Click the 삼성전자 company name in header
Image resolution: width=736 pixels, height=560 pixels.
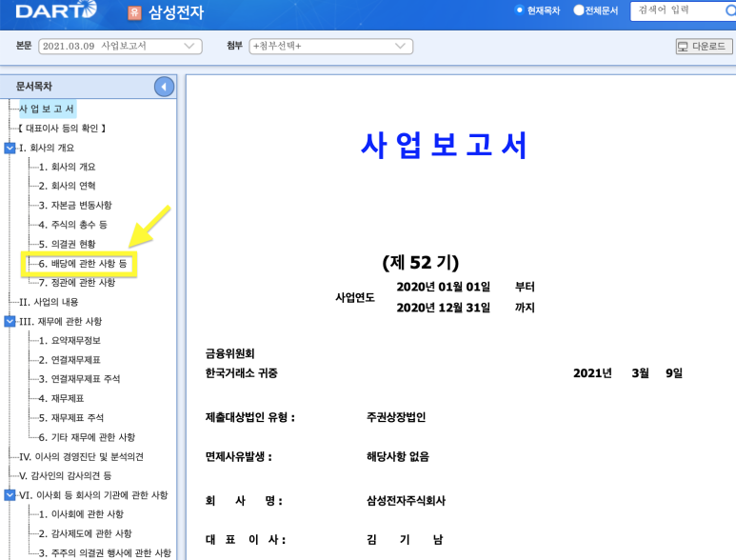click(x=176, y=12)
